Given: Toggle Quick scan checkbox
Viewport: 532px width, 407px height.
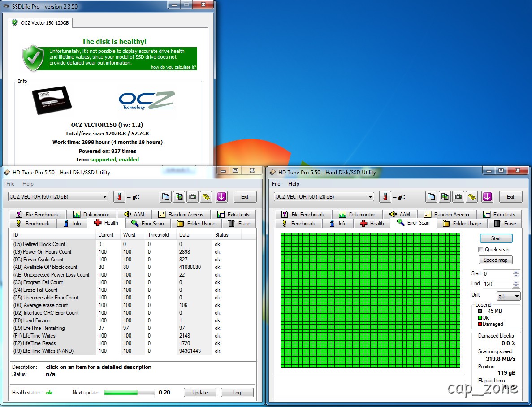Looking at the screenshot, I should click(481, 250).
